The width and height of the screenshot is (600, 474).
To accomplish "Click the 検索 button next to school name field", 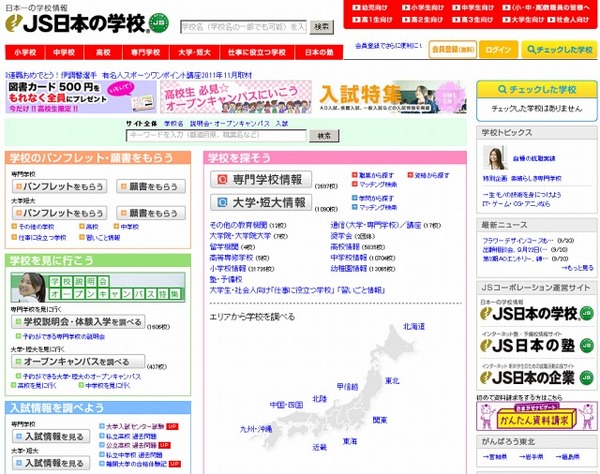I will pos(321,27).
